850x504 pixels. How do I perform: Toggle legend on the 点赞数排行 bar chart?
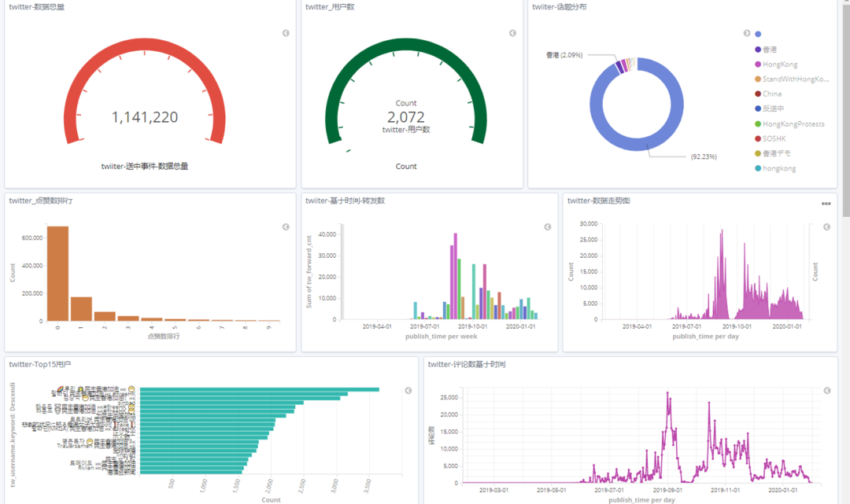click(286, 226)
